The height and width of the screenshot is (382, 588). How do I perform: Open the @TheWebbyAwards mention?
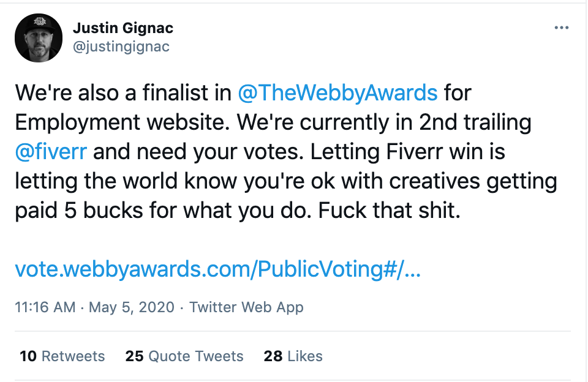[x=337, y=92]
